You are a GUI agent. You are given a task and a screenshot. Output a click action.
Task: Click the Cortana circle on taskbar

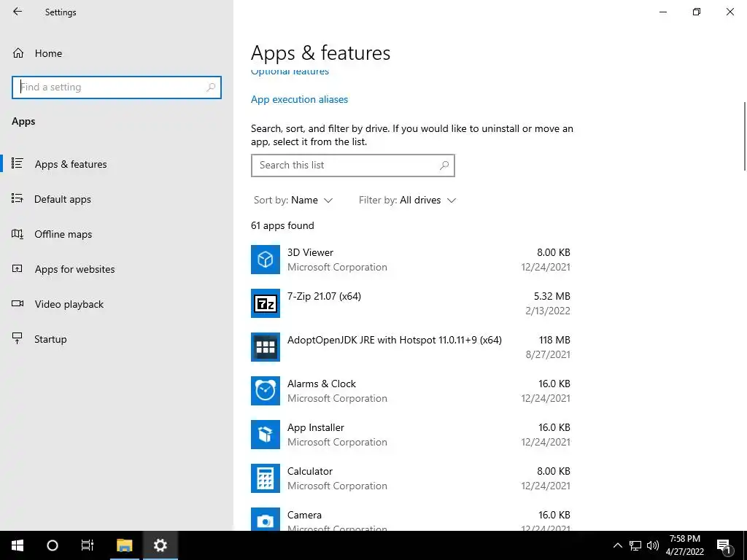(53, 545)
